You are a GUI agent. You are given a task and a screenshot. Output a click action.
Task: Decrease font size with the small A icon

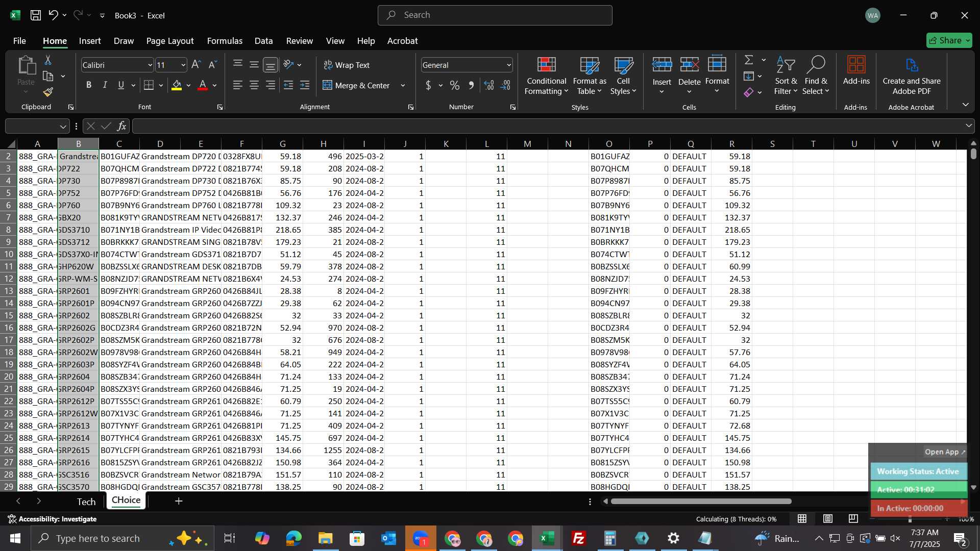pos(213,65)
